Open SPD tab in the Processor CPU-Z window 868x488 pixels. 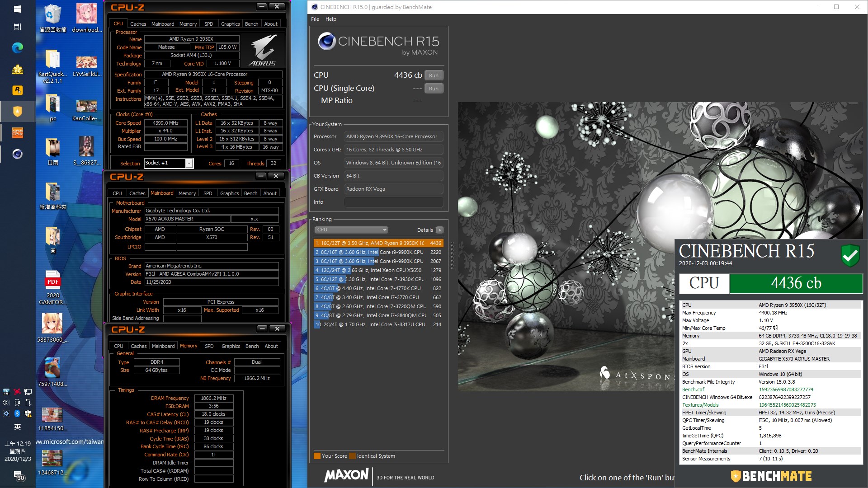pos(208,24)
